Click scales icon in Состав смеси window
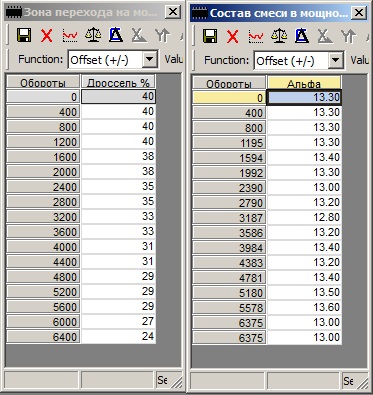 point(279,36)
